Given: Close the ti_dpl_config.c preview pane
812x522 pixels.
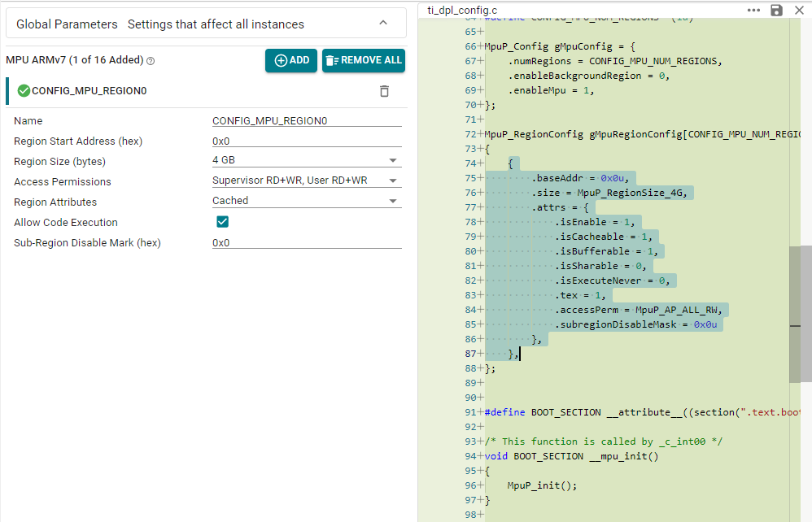Looking at the screenshot, I should [798, 10].
